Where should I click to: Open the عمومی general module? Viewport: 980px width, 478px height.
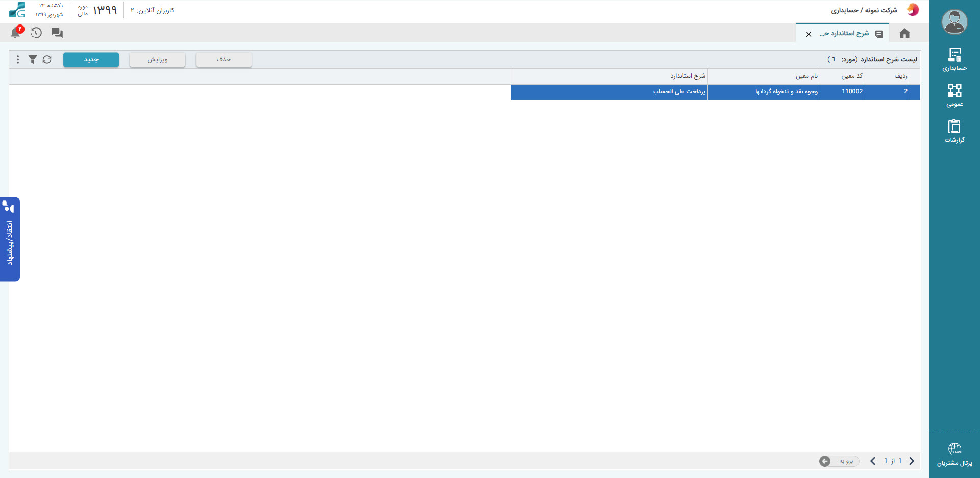pyautogui.click(x=954, y=95)
